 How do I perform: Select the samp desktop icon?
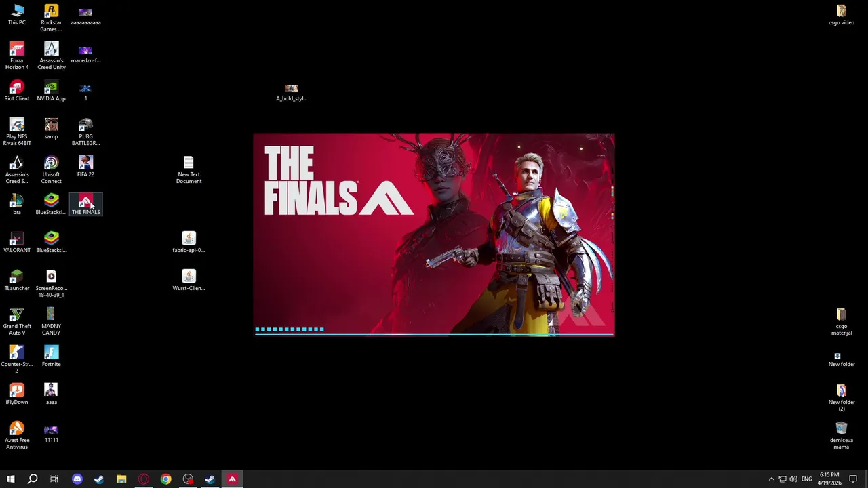tap(51, 129)
